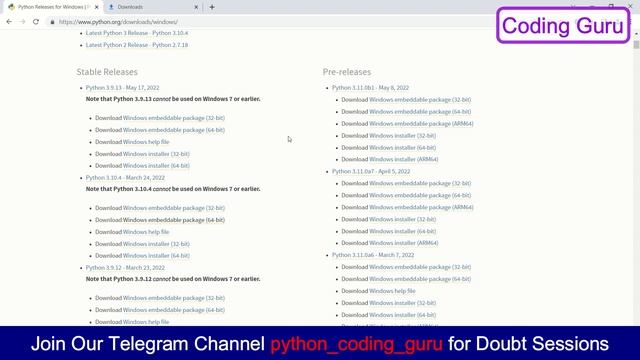This screenshot has height=360, width=640.
Task: Download Python 3.10.4 Windows installer (64-bit)
Action: pos(156,256)
